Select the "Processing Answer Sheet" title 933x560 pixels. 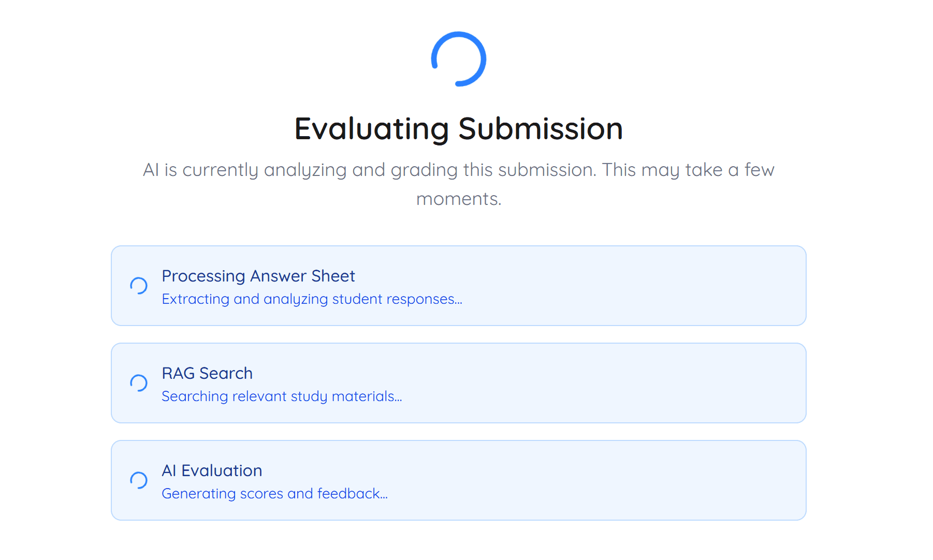[258, 276]
